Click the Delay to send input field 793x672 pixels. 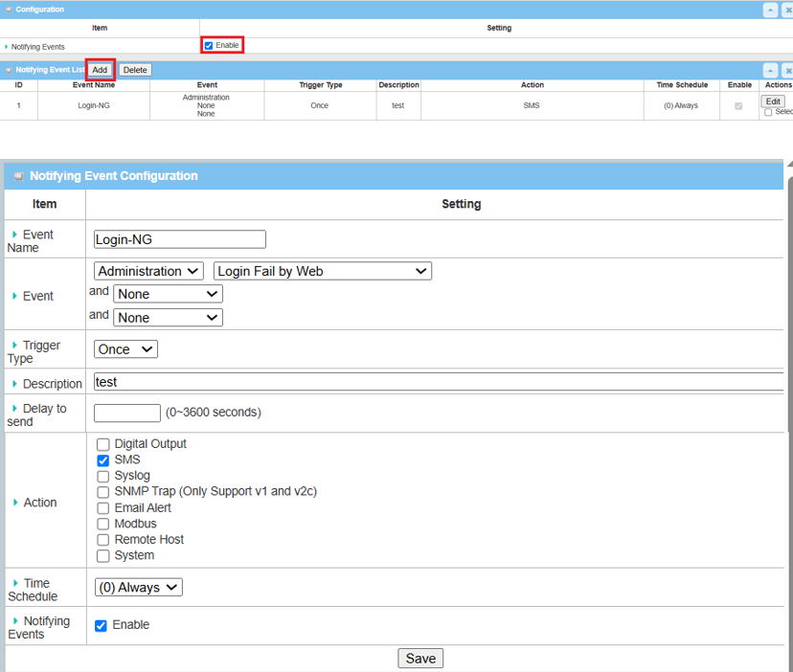[x=127, y=413]
